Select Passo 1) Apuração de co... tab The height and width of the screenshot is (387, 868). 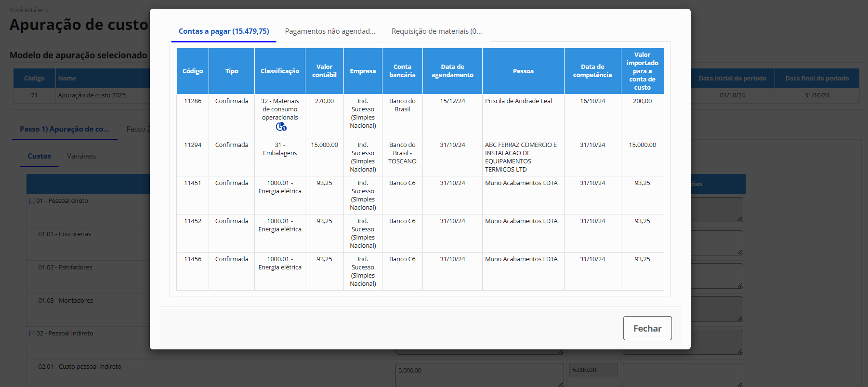click(65, 129)
